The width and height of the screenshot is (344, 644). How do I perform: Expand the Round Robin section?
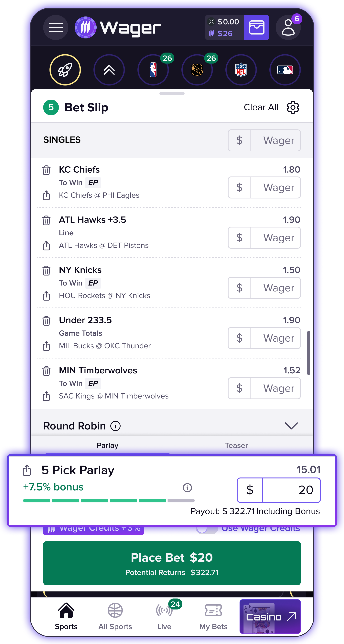(291, 426)
